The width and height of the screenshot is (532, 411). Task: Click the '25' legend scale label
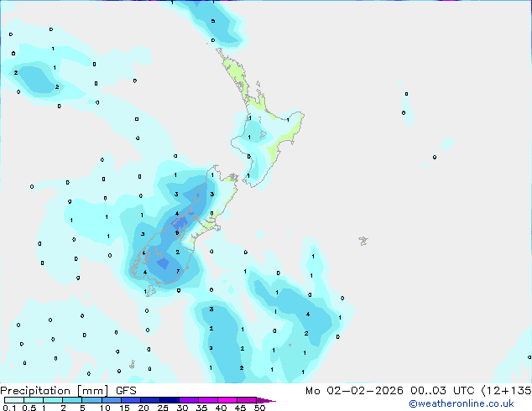coord(163,408)
